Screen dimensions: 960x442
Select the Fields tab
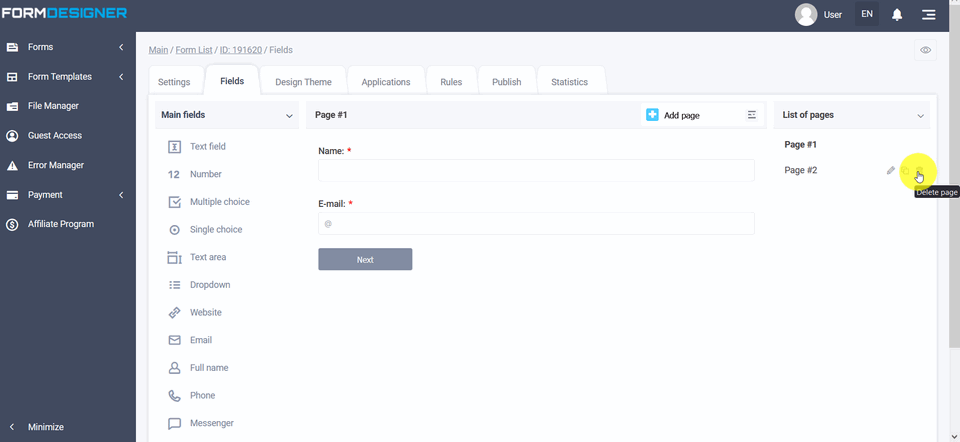click(232, 80)
